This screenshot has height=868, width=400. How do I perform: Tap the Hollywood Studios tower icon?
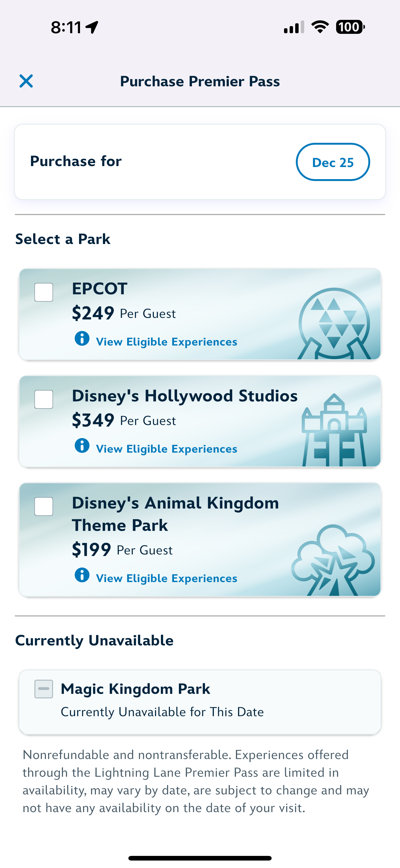334,431
